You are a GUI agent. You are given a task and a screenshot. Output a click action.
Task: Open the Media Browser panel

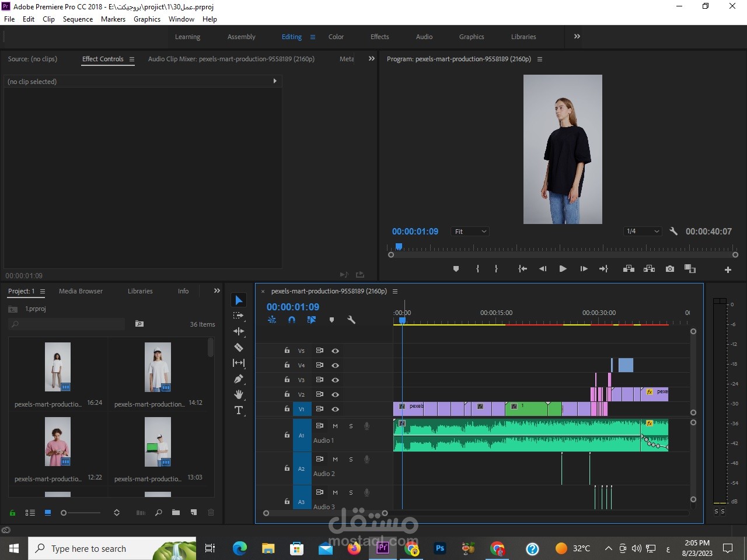(x=81, y=291)
